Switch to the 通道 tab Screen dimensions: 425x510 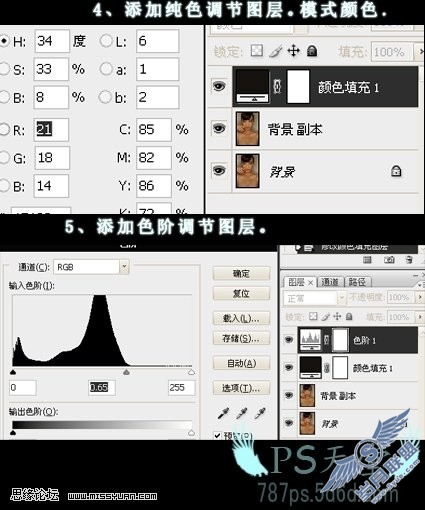329,282
